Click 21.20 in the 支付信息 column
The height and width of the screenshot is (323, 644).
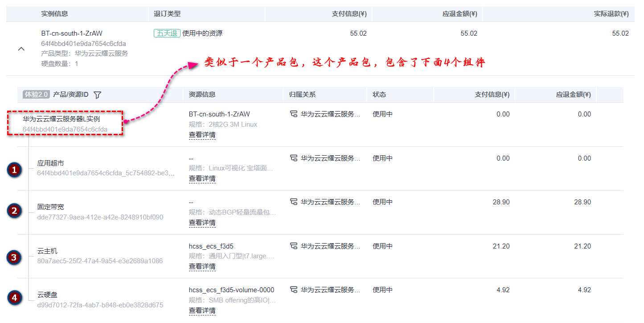(501, 246)
